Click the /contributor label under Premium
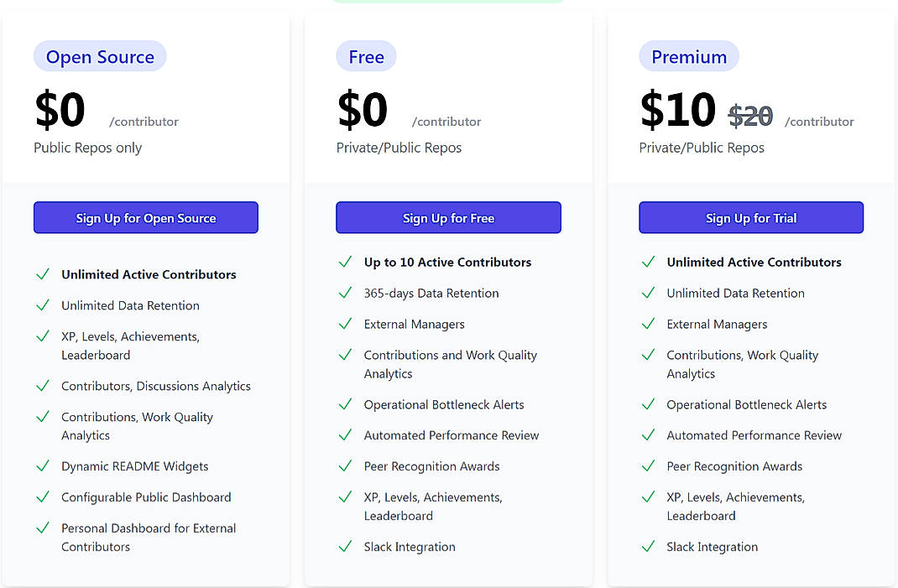This screenshot has height=588, width=898. pos(819,121)
